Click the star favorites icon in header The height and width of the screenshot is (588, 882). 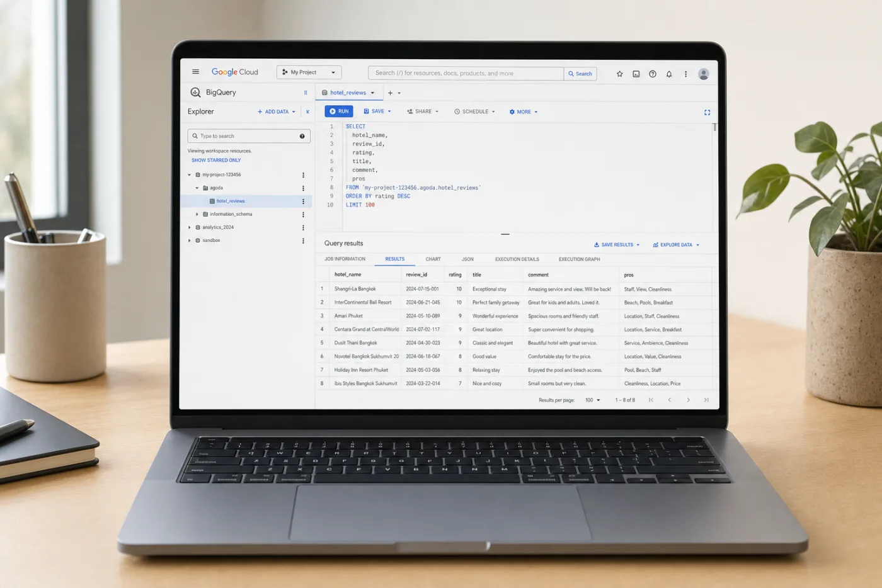(x=619, y=74)
